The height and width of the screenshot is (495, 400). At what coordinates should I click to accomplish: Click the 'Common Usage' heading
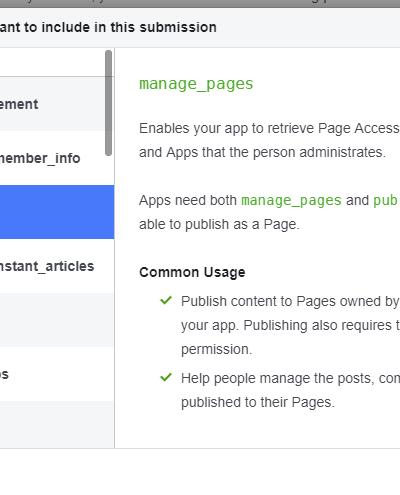[192, 272]
